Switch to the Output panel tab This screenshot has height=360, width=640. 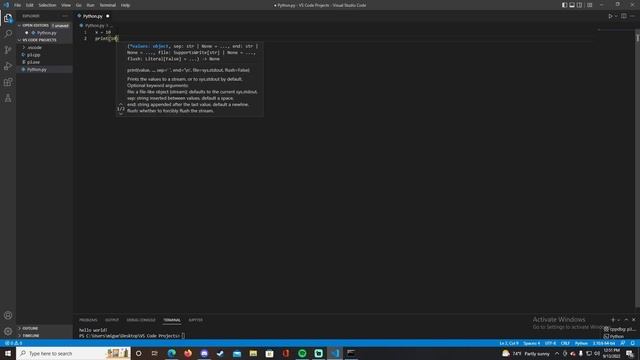(112, 320)
